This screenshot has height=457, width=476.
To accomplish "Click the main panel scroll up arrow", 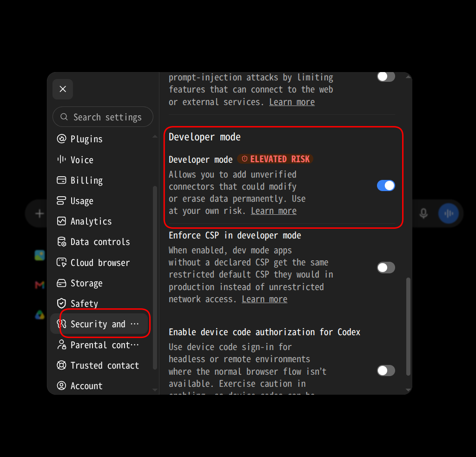I will pyautogui.click(x=408, y=77).
